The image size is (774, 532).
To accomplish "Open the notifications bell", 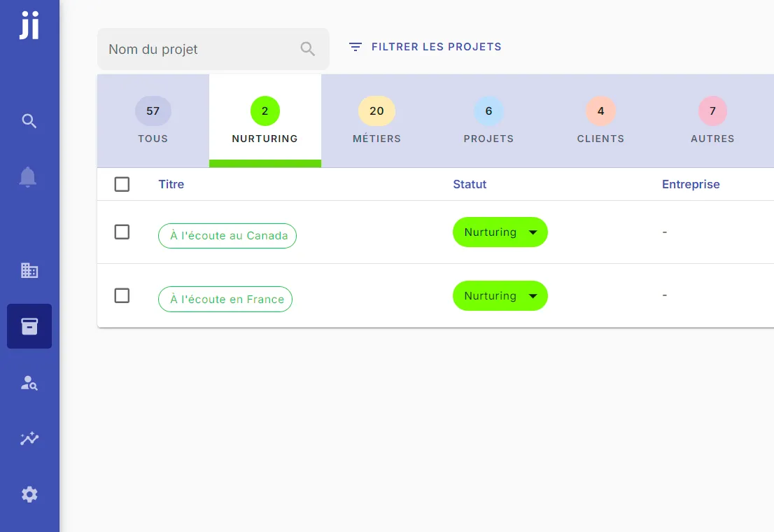I will click(28, 177).
